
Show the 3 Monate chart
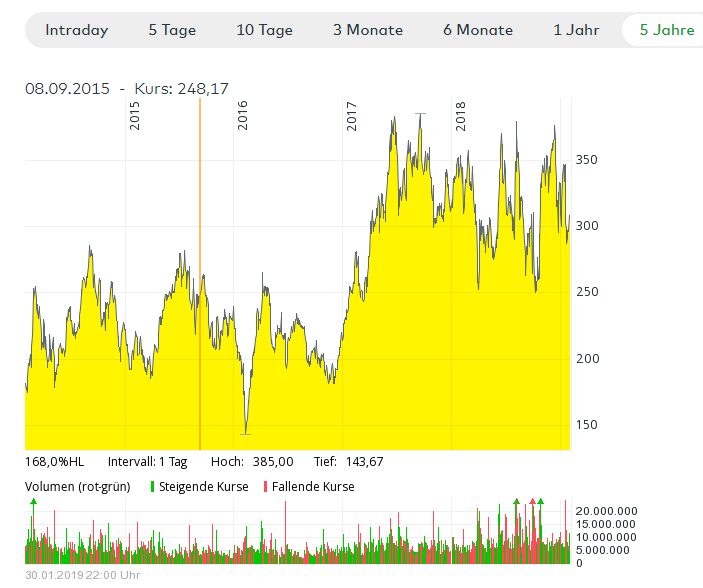coord(368,30)
